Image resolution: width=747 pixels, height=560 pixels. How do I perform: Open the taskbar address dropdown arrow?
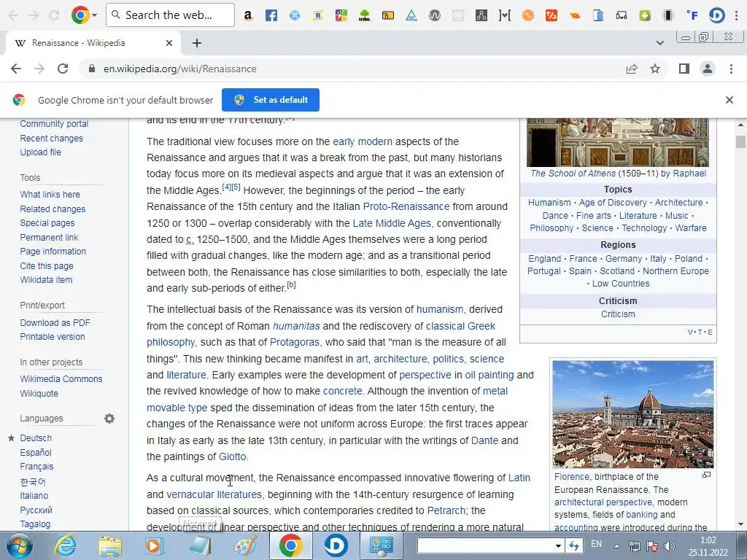[x=558, y=545]
